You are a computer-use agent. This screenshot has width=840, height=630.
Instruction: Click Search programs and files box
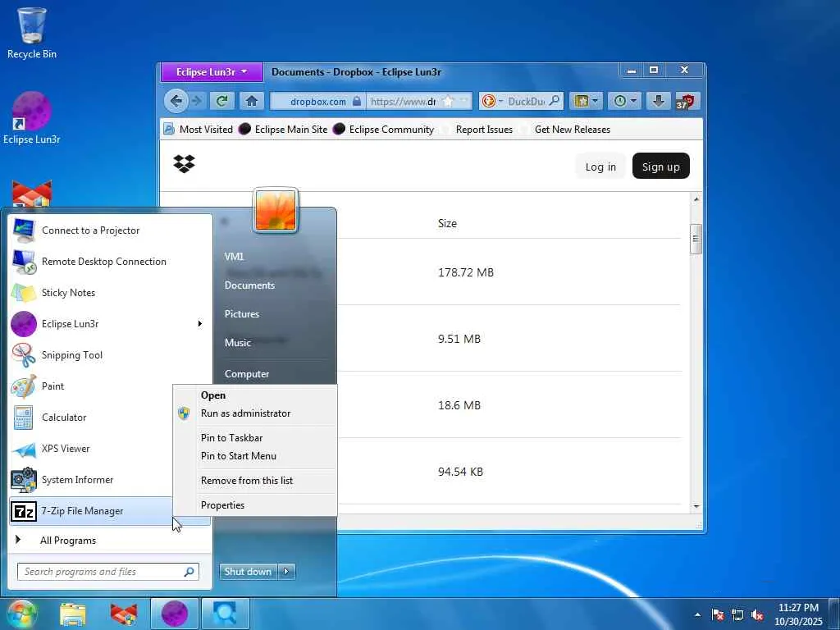(107, 572)
